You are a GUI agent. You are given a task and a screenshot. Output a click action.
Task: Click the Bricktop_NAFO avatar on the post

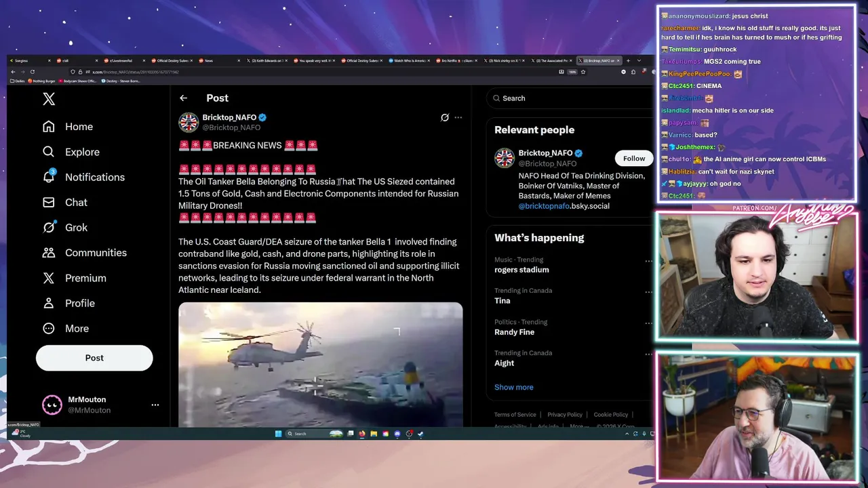click(x=189, y=122)
